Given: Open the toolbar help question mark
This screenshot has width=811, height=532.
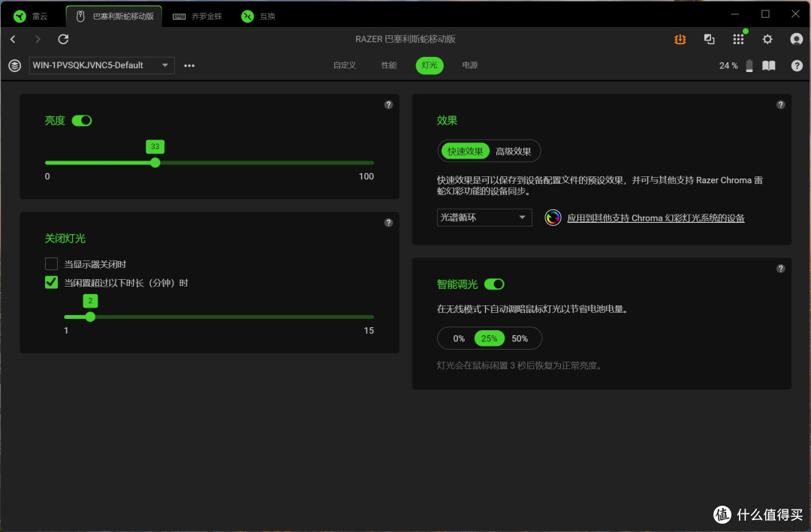Looking at the screenshot, I should click(797, 66).
